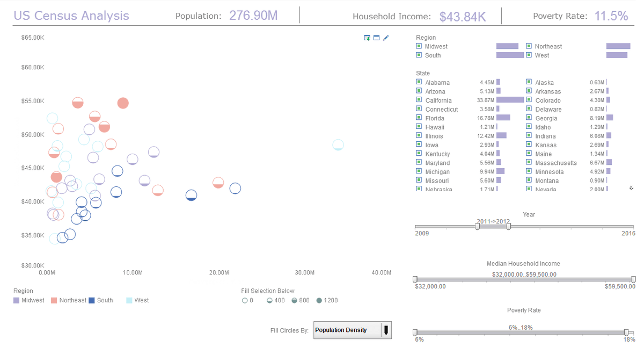Click the empty circle icon labeled 0
644x347 pixels.
pyautogui.click(x=245, y=300)
